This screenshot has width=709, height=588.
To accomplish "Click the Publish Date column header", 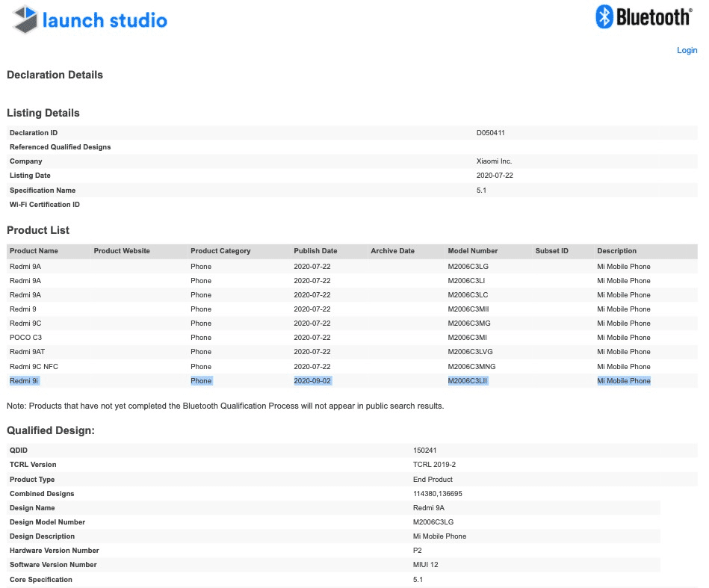I will tap(315, 250).
